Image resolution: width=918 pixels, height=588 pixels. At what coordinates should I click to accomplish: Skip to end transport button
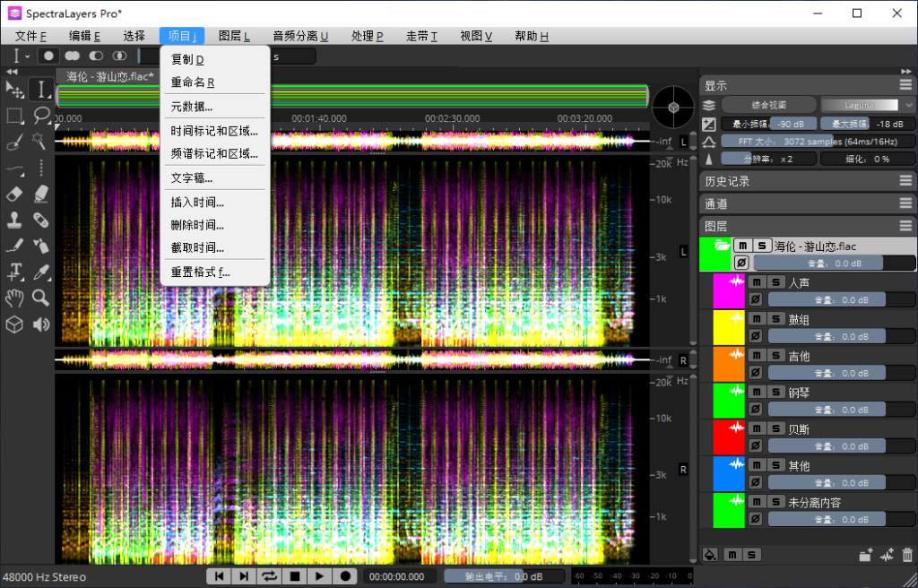(245, 576)
